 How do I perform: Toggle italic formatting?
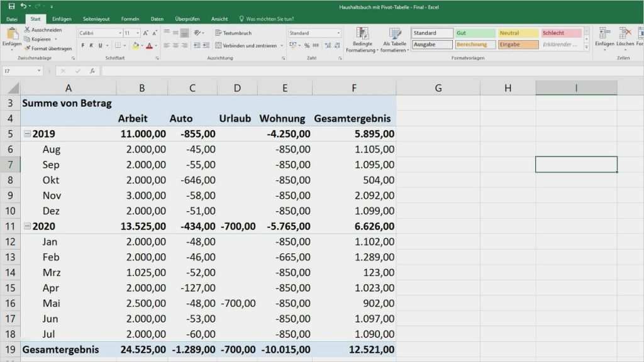point(91,45)
